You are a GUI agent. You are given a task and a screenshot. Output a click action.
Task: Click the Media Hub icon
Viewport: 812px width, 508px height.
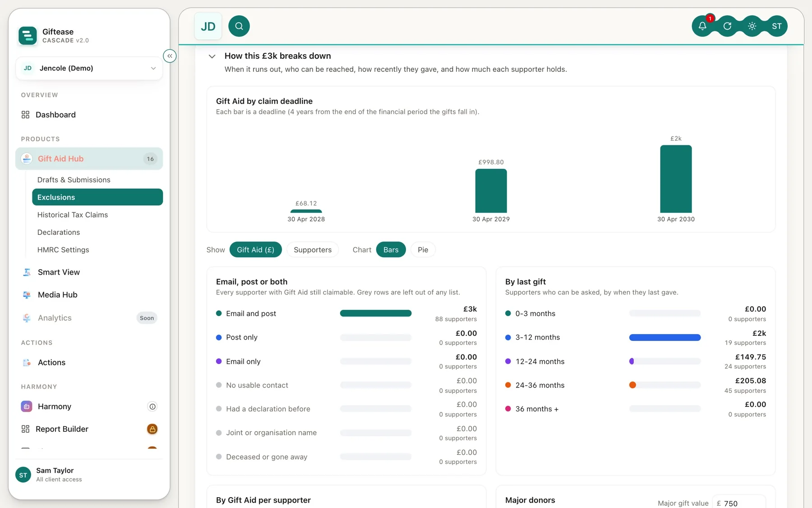point(27,295)
